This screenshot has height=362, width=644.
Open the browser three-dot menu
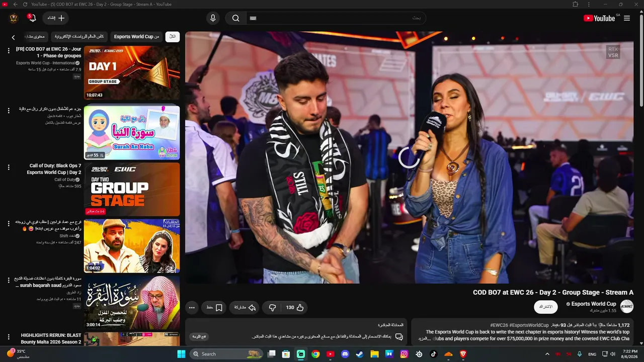[x=589, y=4]
